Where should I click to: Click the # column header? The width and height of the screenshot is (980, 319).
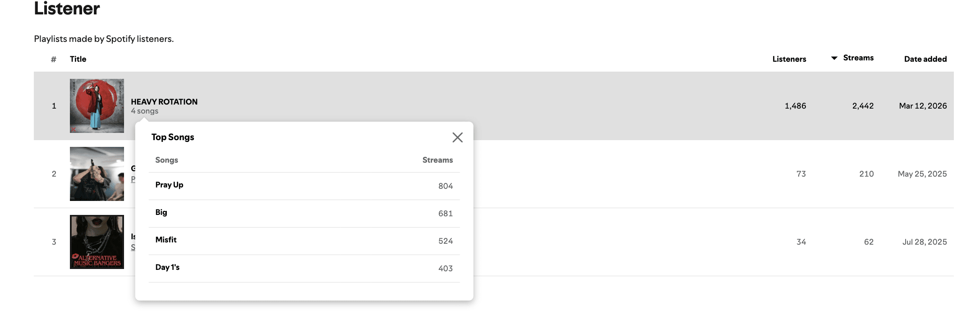54,59
